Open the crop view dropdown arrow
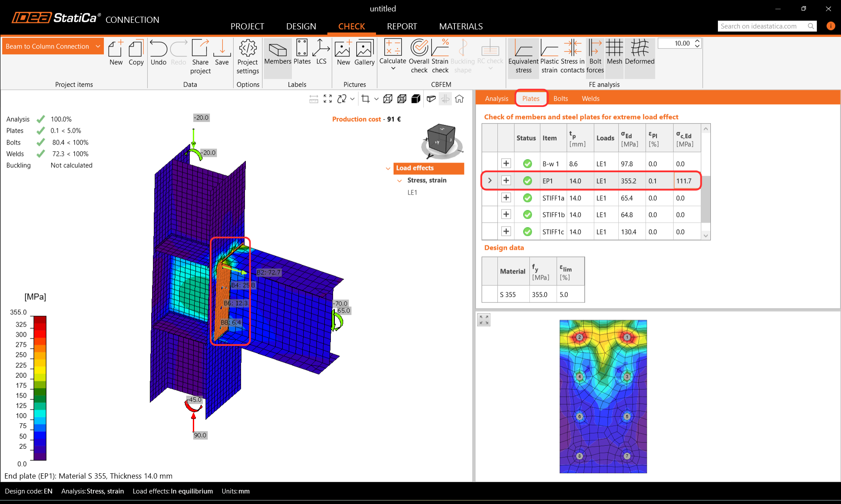Viewport: 841px width, 504px height. coord(376,99)
